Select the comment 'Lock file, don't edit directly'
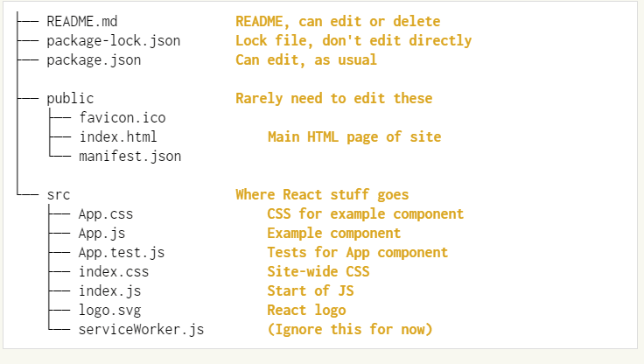Image resolution: width=644 pixels, height=364 pixels. (x=353, y=40)
